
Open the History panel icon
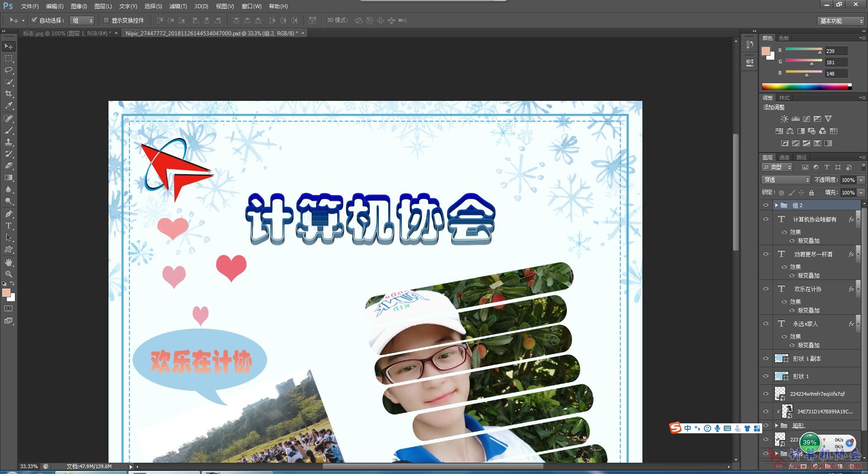point(750,44)
